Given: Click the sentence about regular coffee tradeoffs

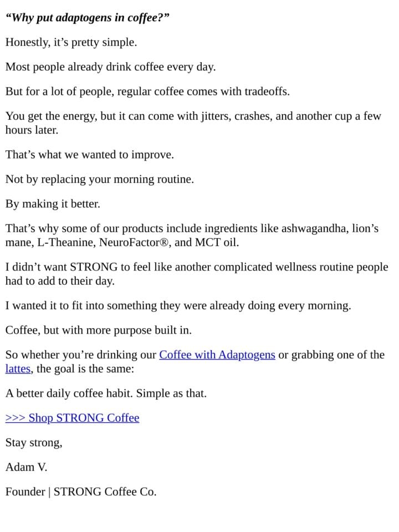Looking at the screenshot, I should pyautogui.click(x=147, y=91).
